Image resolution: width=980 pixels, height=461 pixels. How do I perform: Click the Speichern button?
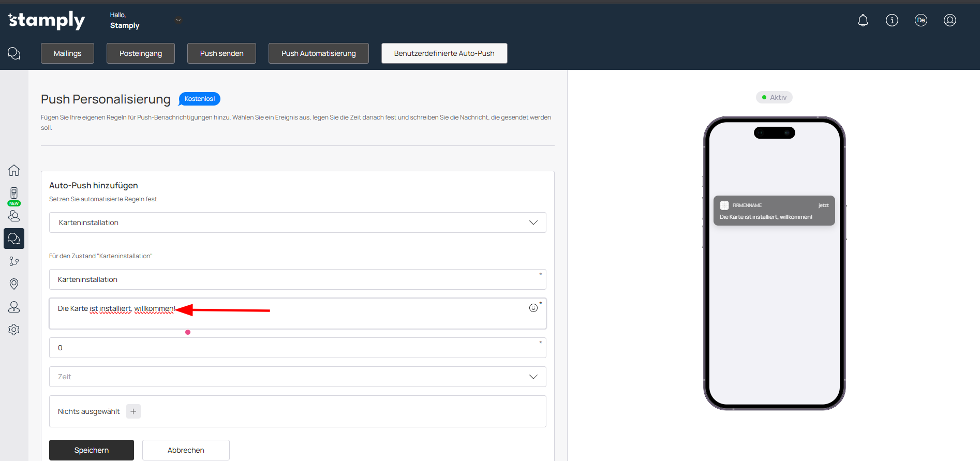[x=92, y=450]
